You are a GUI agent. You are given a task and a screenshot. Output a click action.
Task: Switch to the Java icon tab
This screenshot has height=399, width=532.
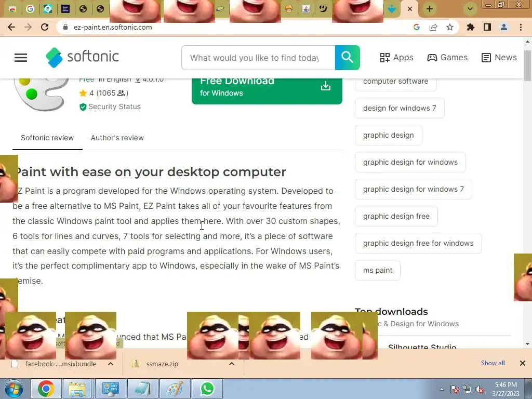[305, 9]
